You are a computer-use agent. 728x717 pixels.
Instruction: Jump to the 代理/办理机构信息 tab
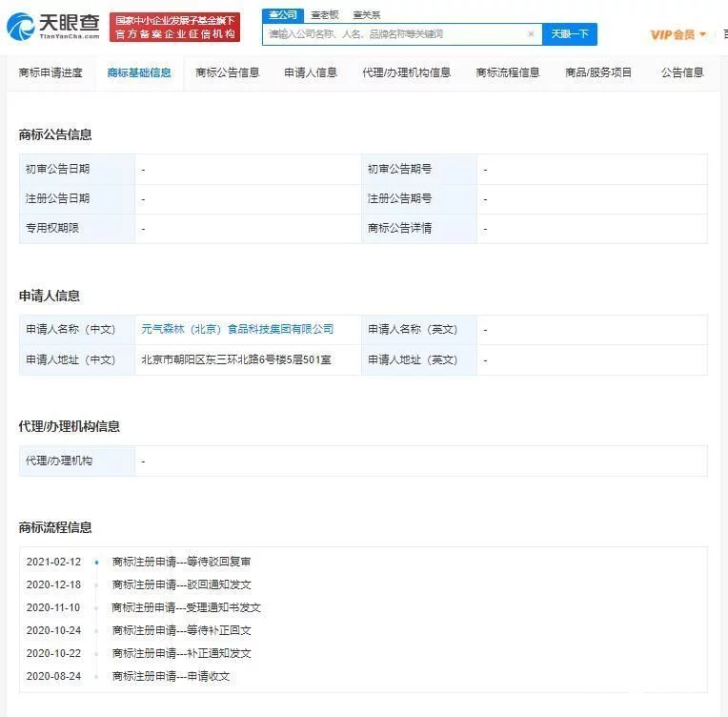pyautogui.click(x=406, y=72)
